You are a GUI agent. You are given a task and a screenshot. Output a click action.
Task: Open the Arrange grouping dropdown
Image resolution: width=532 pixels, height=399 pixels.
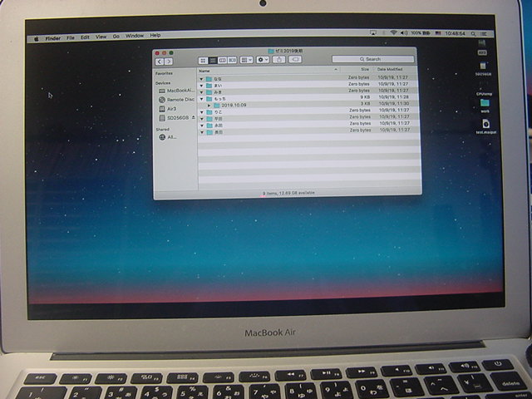[246, 60]
